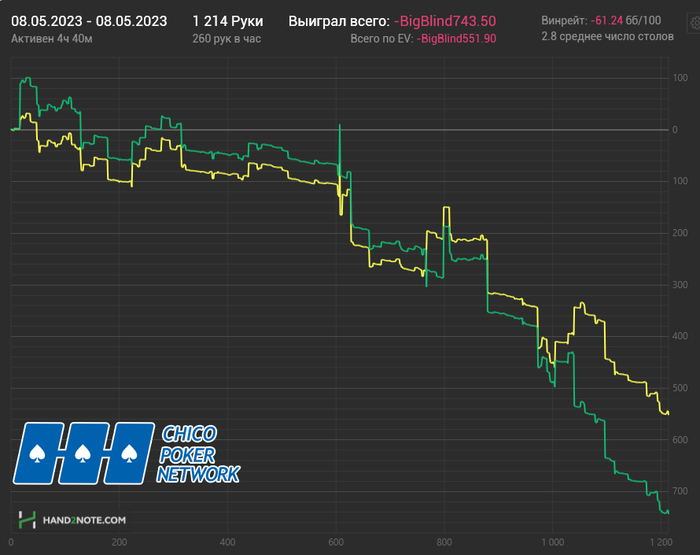Click the 1 000 label on horizontal axis
This screenshot has width=700, height=555.
[x=553, y=542]
